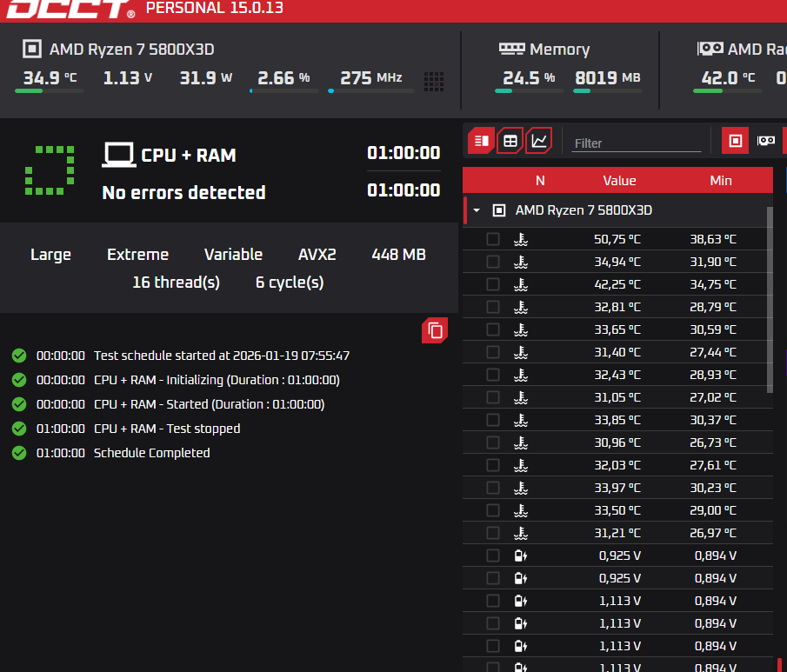Image resolution: width=787 pixels, height=672 pixels.
Task: Click green check icon beside Test stopped entry
Action: (19, 429)
